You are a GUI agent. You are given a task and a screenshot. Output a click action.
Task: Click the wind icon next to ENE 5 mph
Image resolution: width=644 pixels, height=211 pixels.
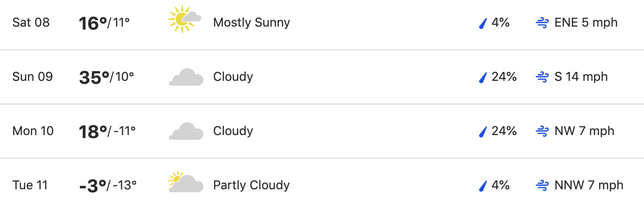(542, 23)
